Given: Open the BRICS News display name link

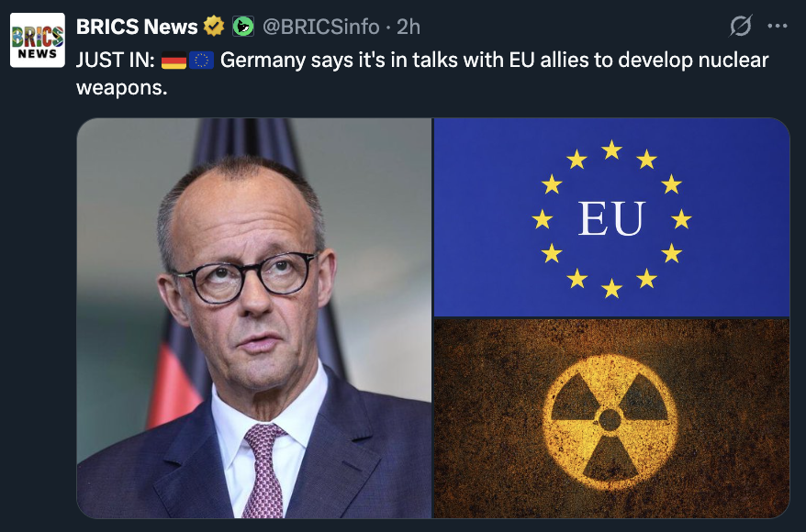Looking at the screenshot, I should point(137,27).
